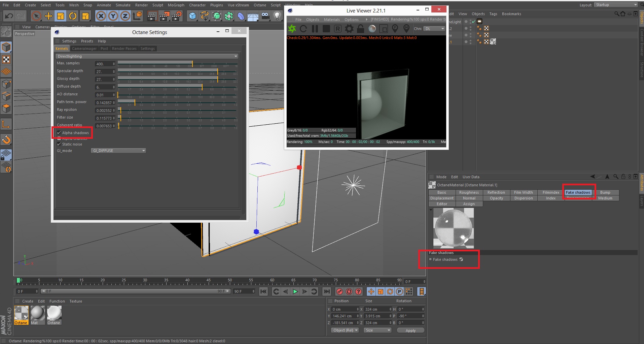Select Bump material channel button

click(605, 192)
